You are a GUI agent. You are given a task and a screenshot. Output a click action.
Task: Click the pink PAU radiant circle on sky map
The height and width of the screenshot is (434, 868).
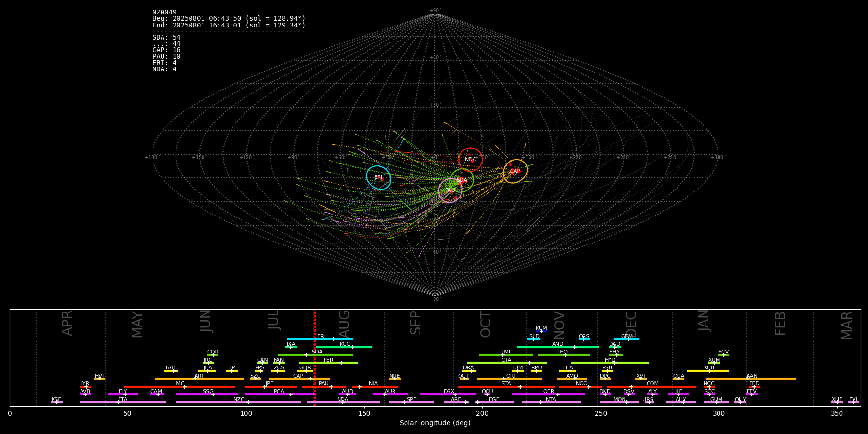450,190
